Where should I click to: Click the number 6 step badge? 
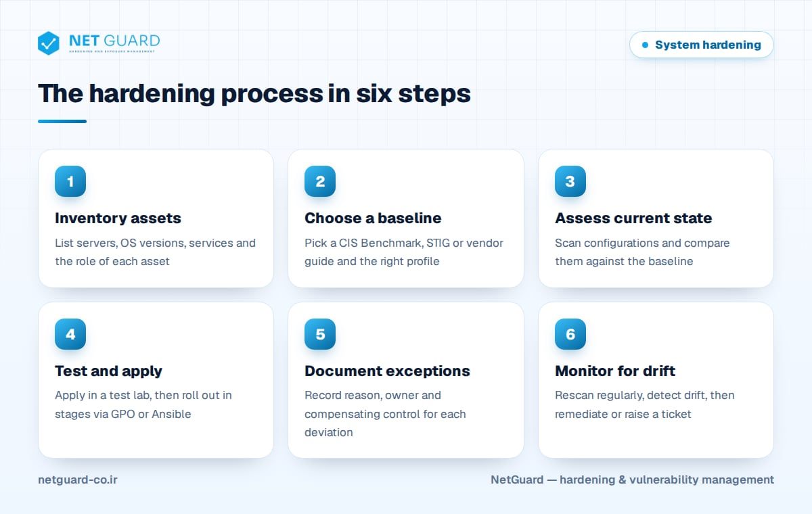point(570,334)
